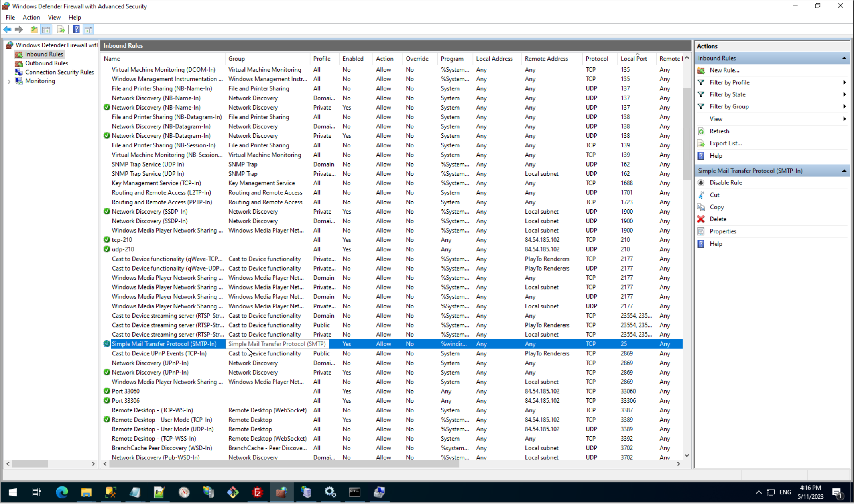Click the Refresh icon in Actions pane

[701, 131]
